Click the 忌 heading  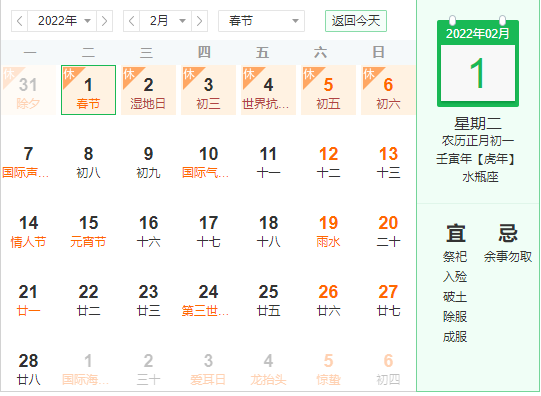tap(508, 233)
